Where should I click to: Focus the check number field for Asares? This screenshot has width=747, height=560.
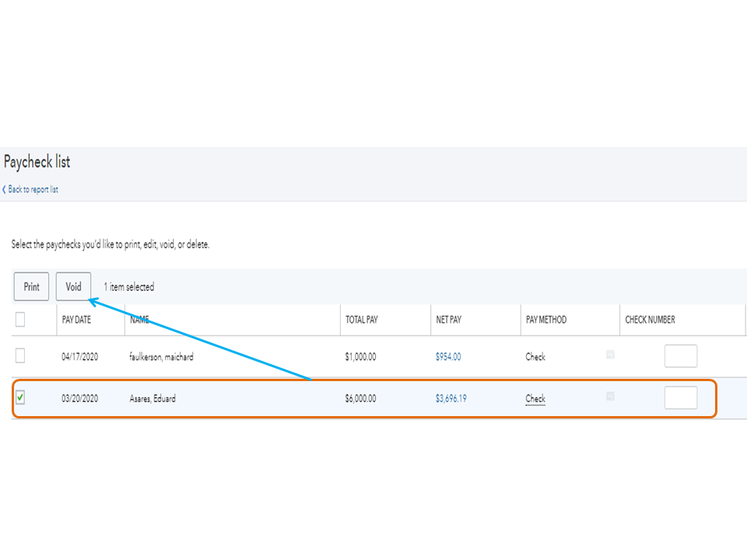[x=681, y=397]
